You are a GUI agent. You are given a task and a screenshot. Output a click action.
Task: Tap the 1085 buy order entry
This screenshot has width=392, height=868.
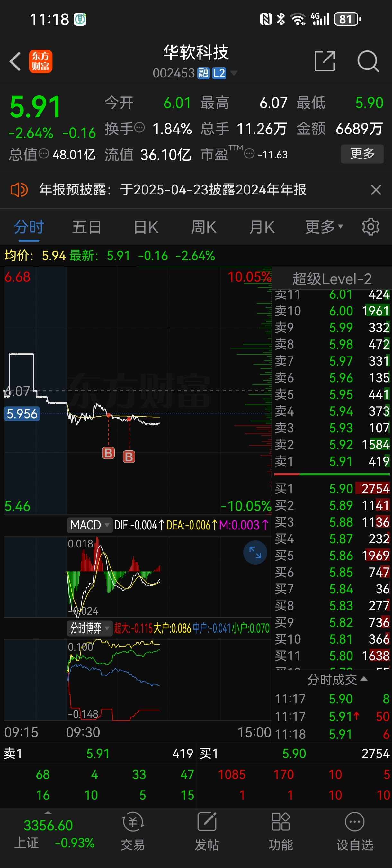(x=232, y=774)
